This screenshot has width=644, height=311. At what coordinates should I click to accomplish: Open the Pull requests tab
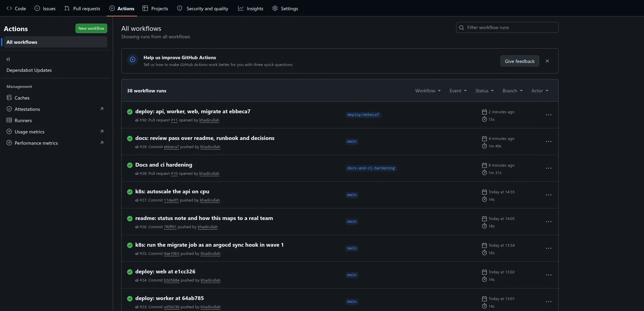click(82, 8)
